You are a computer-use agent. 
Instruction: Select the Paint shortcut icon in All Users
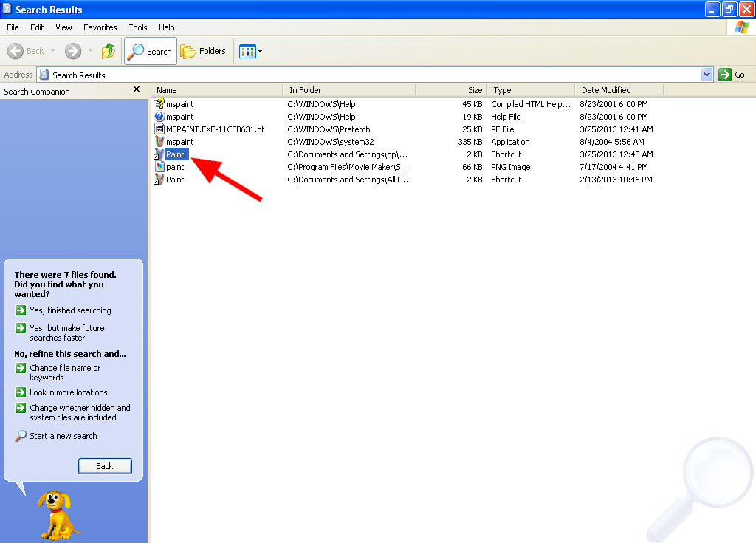coord(159,179)
